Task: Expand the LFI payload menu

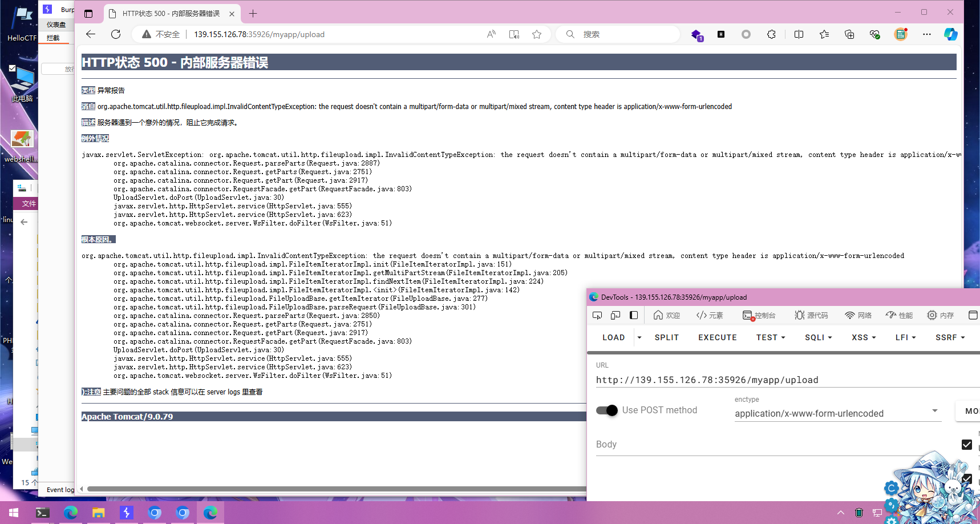Action: (905, 337)
